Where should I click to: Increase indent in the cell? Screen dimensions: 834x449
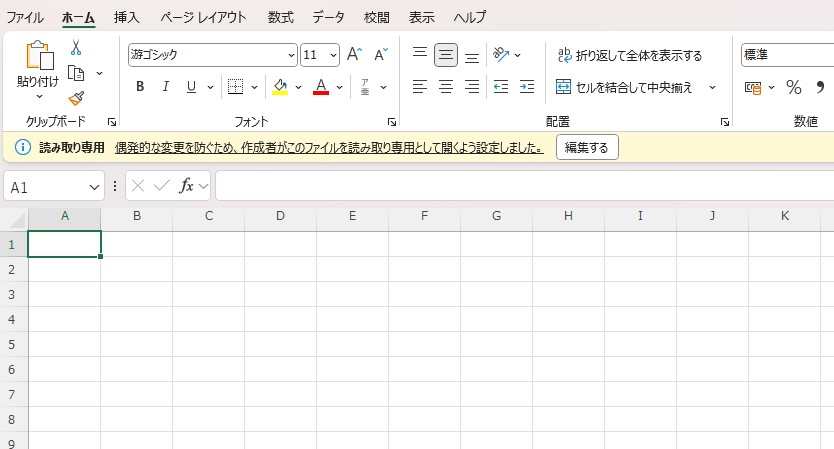tap(527, 86)
